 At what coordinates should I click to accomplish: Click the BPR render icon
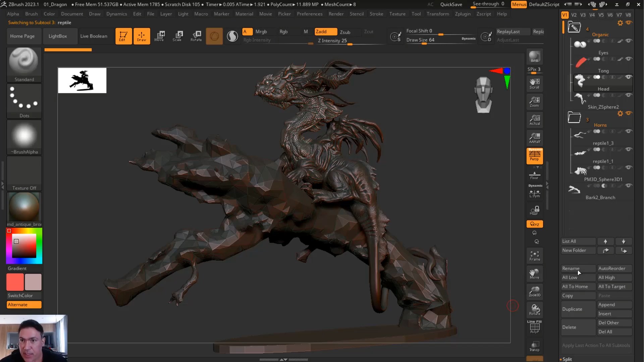pos(534,57)
